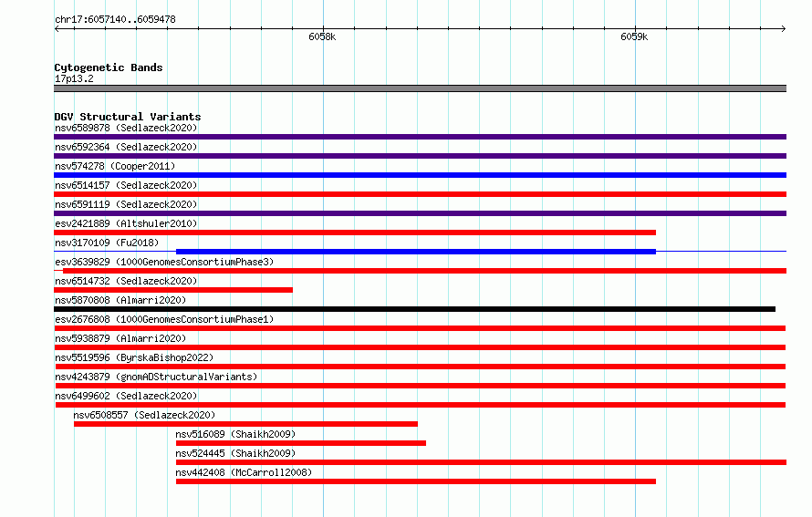
Task: Click the esv2421889 (Altshuler2010) label
Action: point(126,223)
